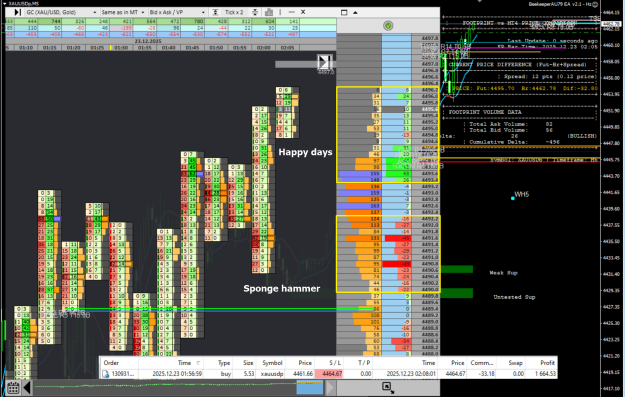Click the pop-out arrow icon at bottom
The height and width of the screenshot is (397, 625).
point(387,387)
